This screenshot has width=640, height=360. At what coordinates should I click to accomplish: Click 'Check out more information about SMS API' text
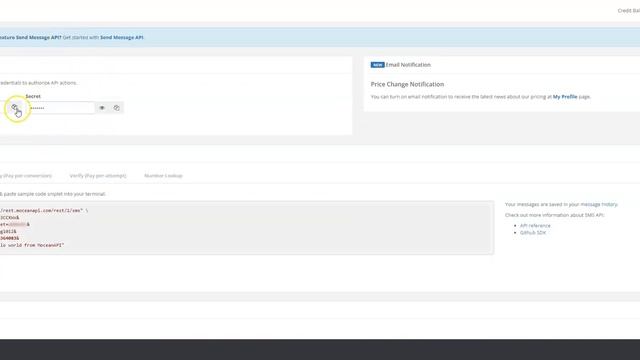click(x=554, y=215)
